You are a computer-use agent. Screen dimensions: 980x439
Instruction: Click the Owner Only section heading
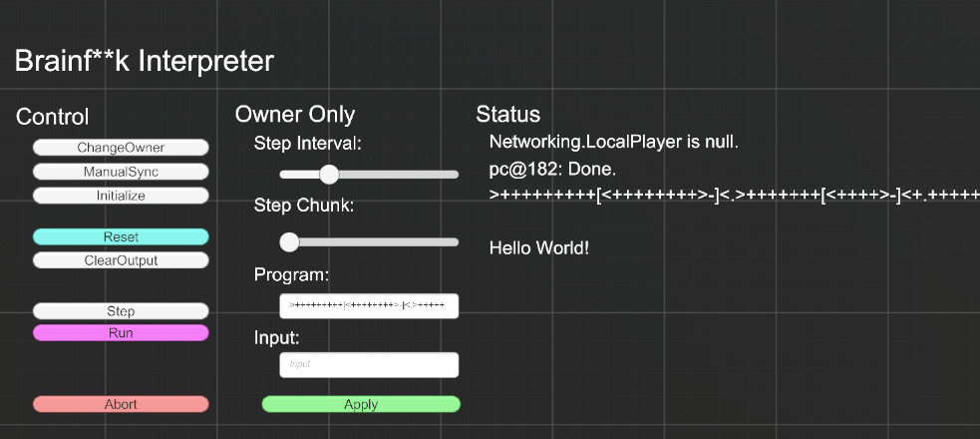point(295,115)
